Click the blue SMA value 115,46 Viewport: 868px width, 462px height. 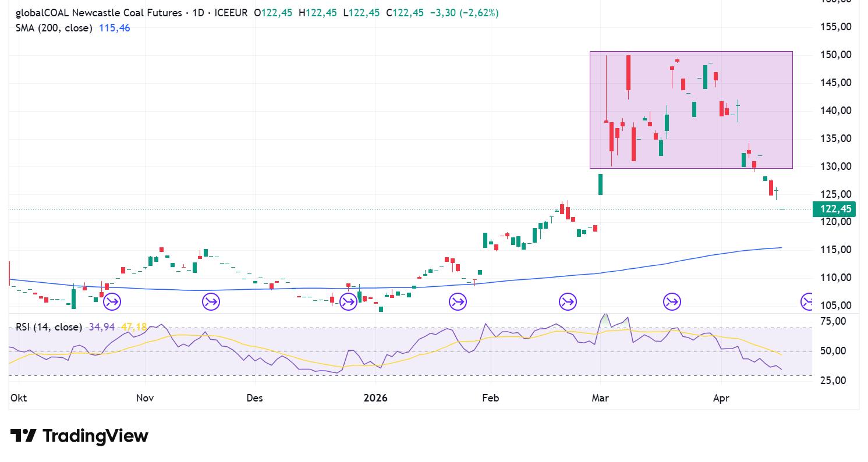coord(115,27)
